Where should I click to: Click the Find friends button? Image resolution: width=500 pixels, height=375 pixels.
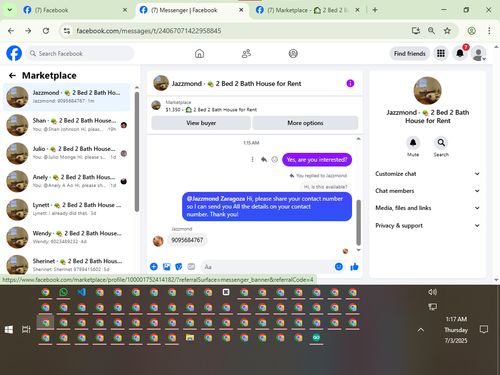point(410,53)
